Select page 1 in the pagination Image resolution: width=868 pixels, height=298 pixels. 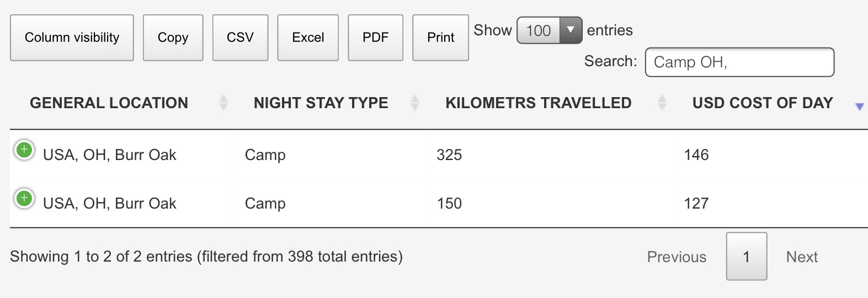click(747, 257)
